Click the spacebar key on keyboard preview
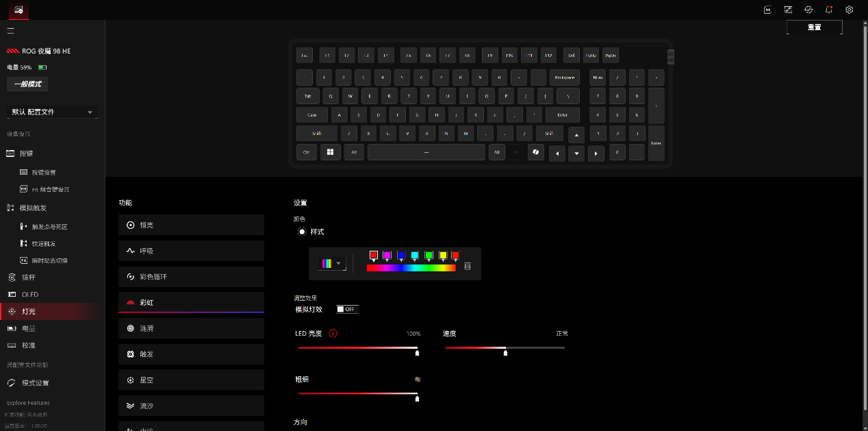This screenshot has height=431, width=868. click(426, 152)
